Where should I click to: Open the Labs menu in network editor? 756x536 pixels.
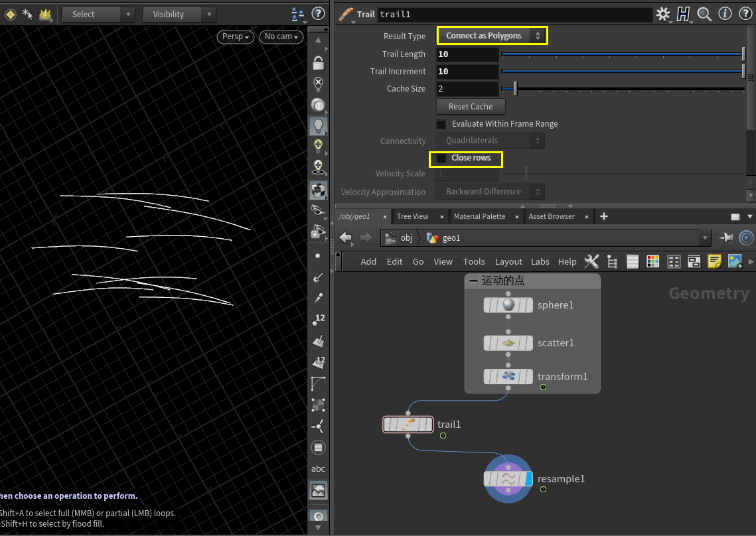540,262
